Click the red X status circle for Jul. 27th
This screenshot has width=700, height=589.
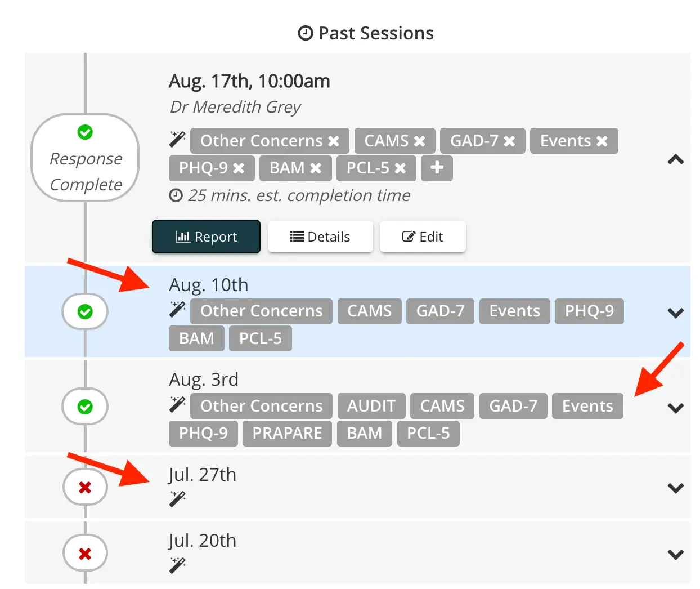tap(85, 487)
